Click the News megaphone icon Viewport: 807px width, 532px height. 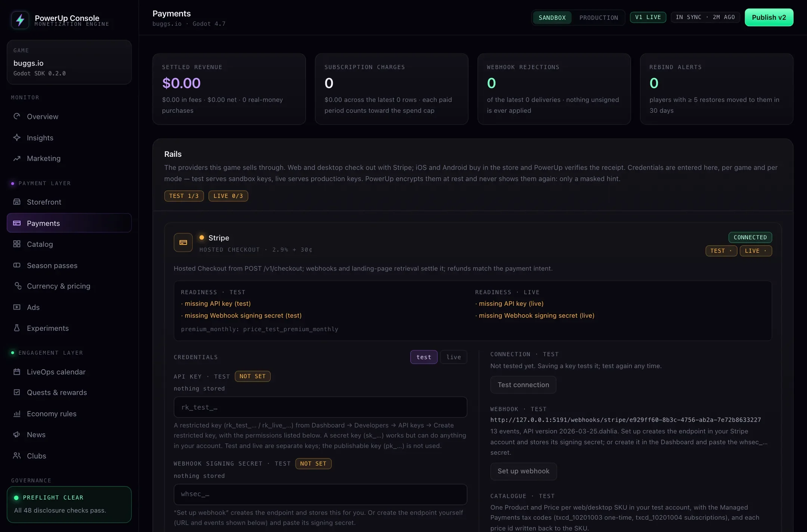[17, 434]
